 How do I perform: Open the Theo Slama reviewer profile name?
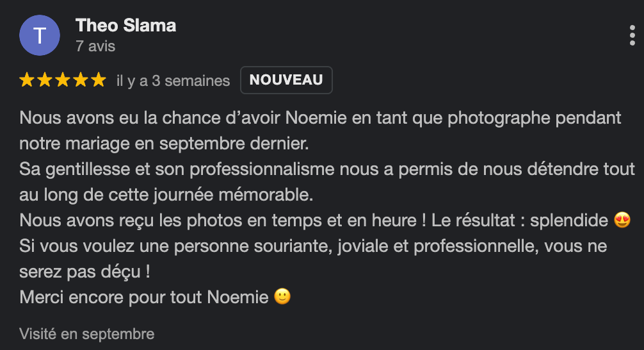pos(125,26)
